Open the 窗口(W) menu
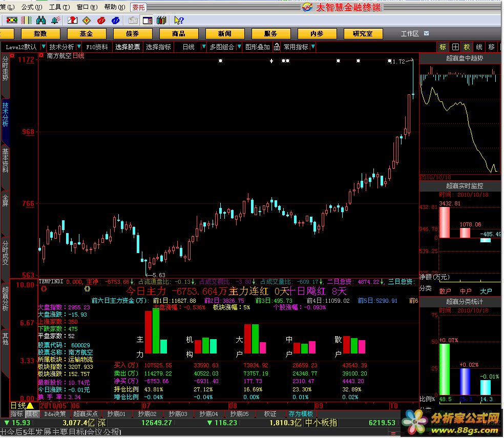Image resolution: width=504 pixels, height=438 pixels. click(x=87, y=7)
